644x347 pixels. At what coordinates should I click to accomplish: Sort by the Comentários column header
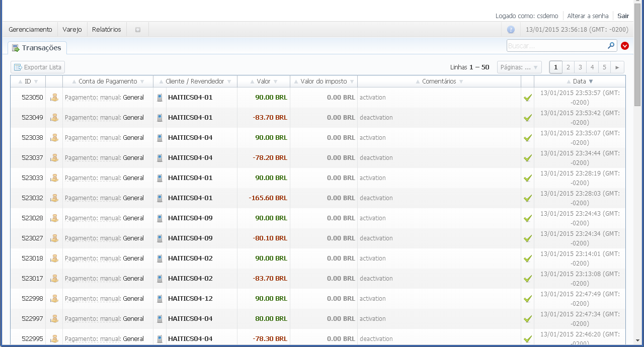(x=439, y=81)
